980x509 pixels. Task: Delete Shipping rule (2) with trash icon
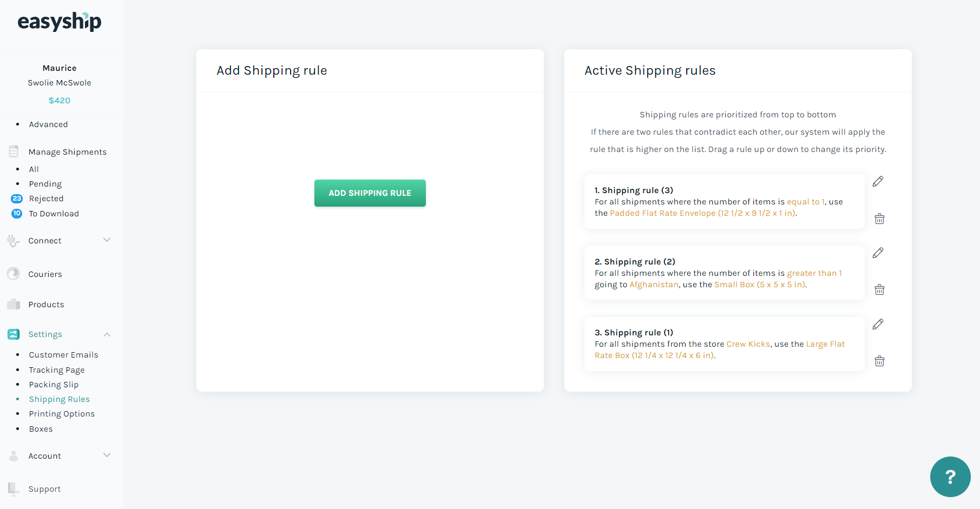[879, 289]
